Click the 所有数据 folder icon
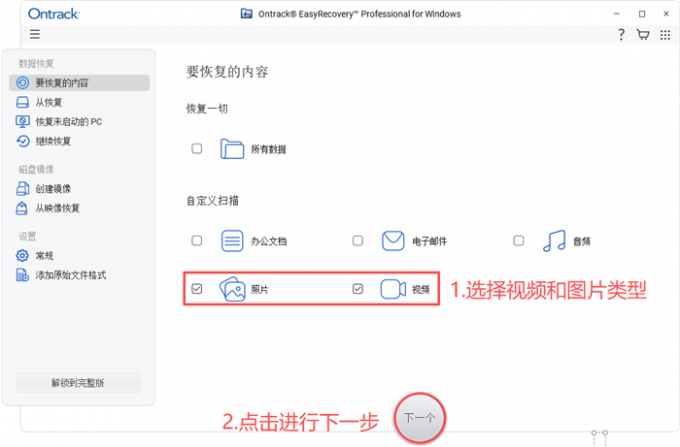This screenshot has width=680, height=447. click(232, 149)
